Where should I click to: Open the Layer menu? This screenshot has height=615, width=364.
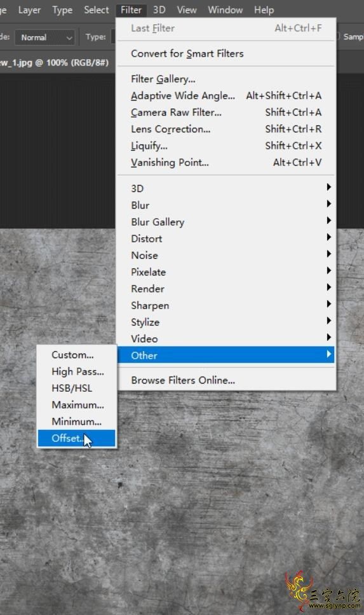point(29,10)
